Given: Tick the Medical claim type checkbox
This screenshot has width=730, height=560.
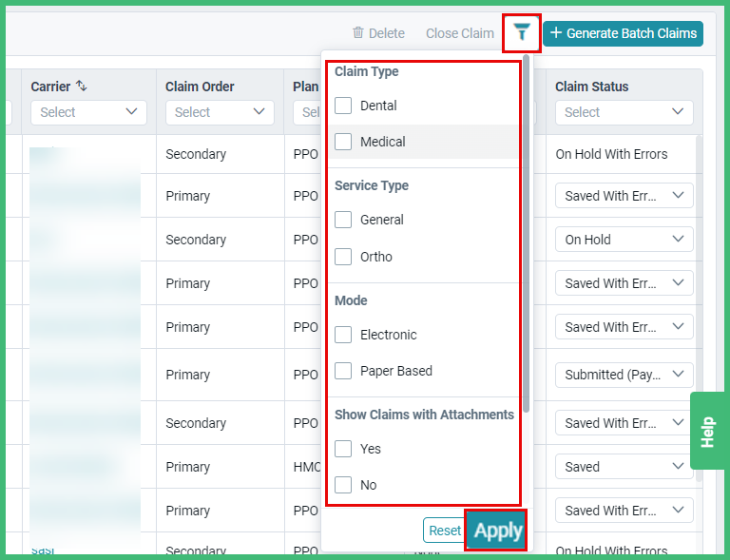Looking at the screenshot, I should pyautogui.click(x=343, y=142).
